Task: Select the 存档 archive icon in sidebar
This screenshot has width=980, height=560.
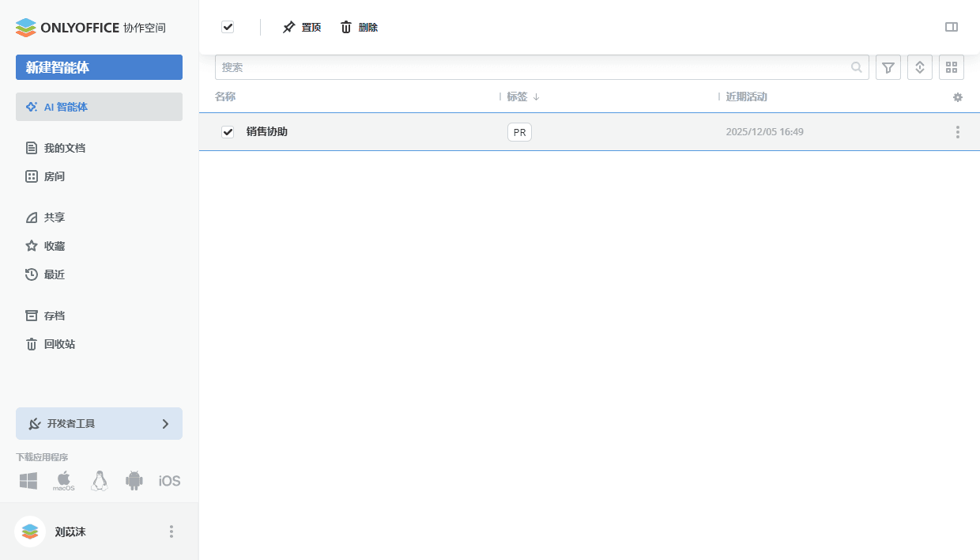Action: 29,316
